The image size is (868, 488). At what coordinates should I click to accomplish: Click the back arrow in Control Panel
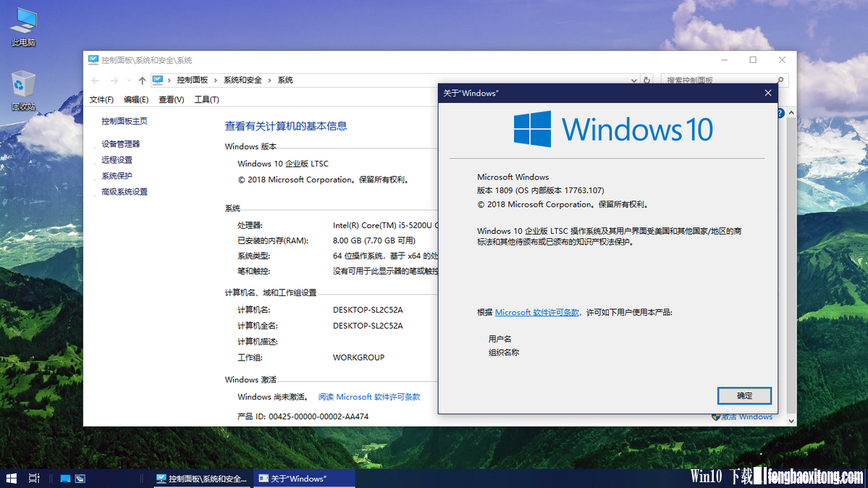pyautogui.click(x=96, y=80)
